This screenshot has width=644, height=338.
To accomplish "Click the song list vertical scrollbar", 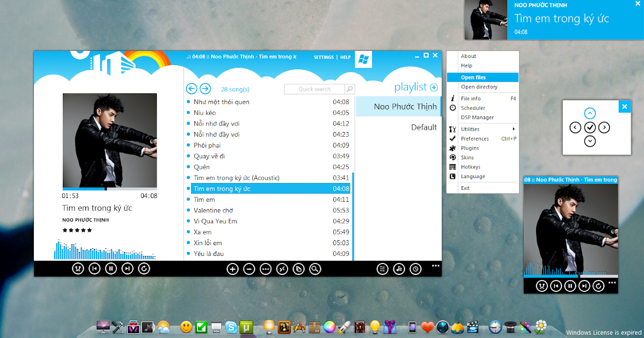I will point(353,216).
